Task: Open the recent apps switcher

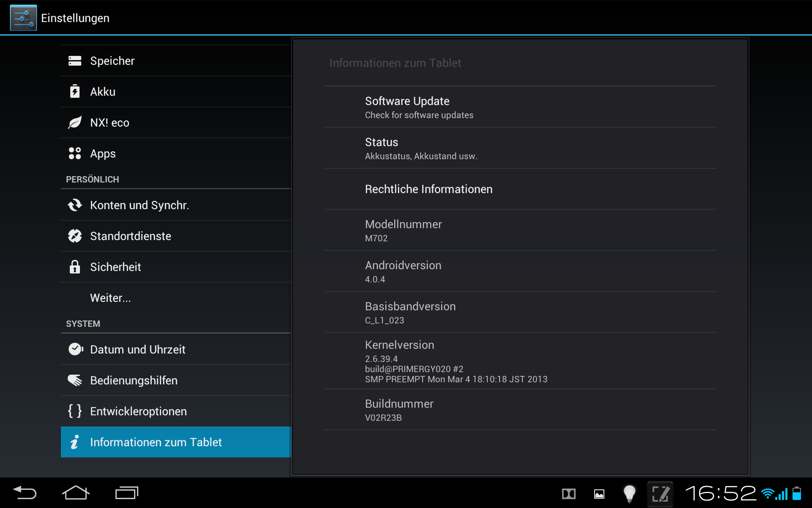Action: coord(126,493)
